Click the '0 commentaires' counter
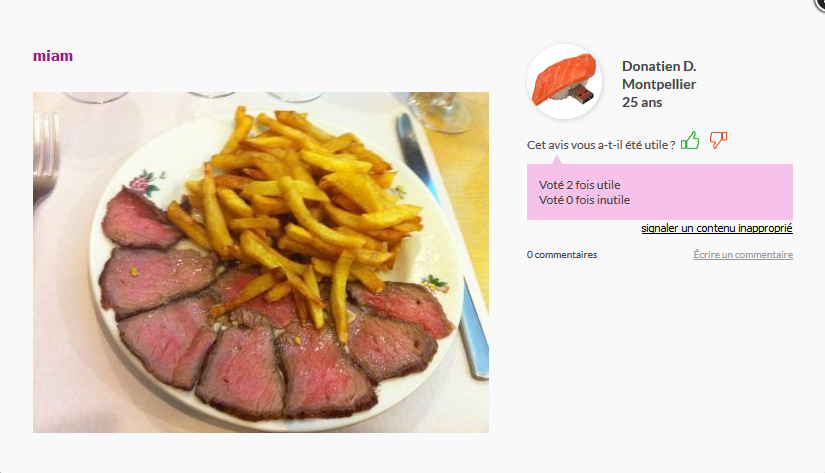 pos(562,255)
